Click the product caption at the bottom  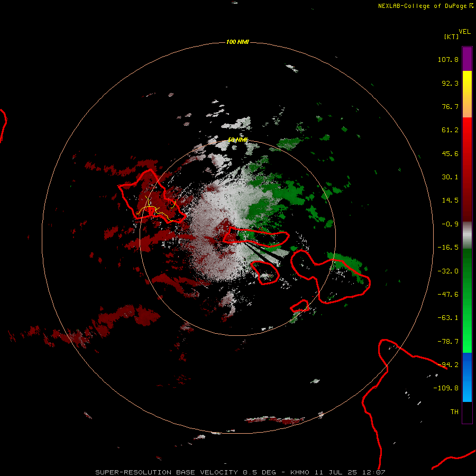coord(241,472)
